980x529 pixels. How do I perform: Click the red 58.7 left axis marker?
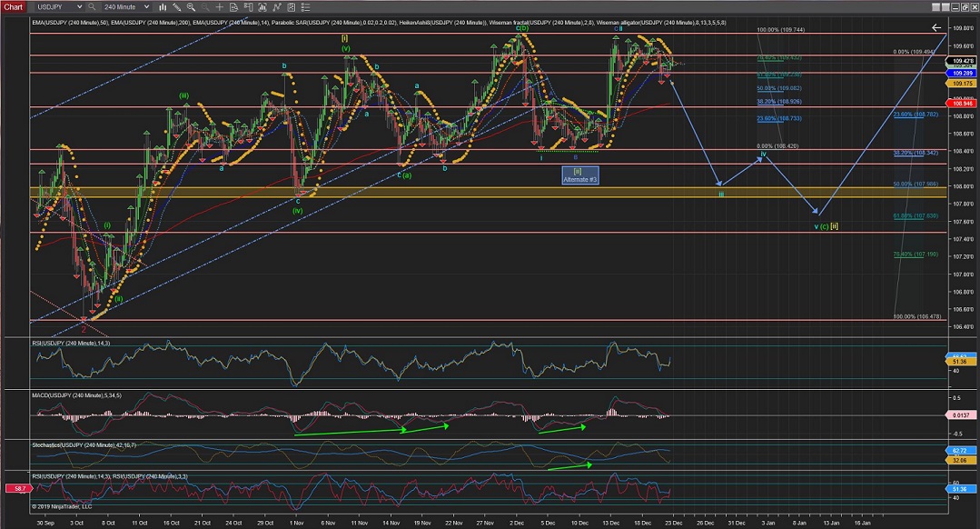point(19,488)
